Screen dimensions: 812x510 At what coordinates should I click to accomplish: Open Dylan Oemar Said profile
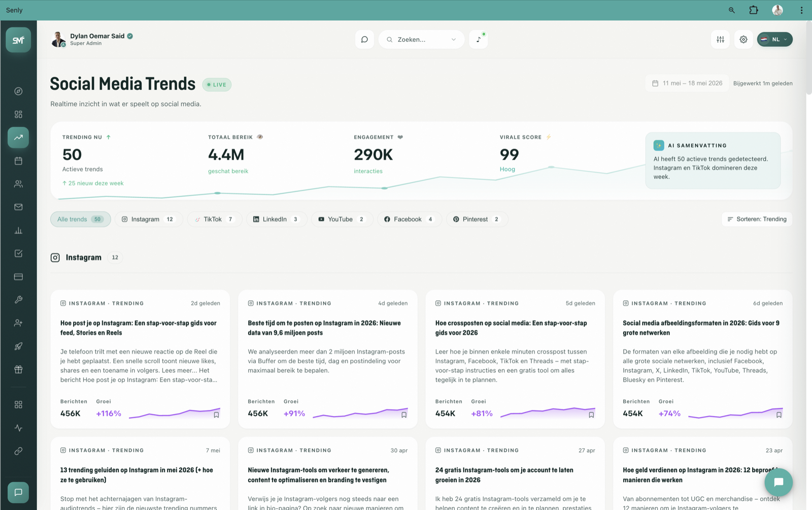coord(92,39)
